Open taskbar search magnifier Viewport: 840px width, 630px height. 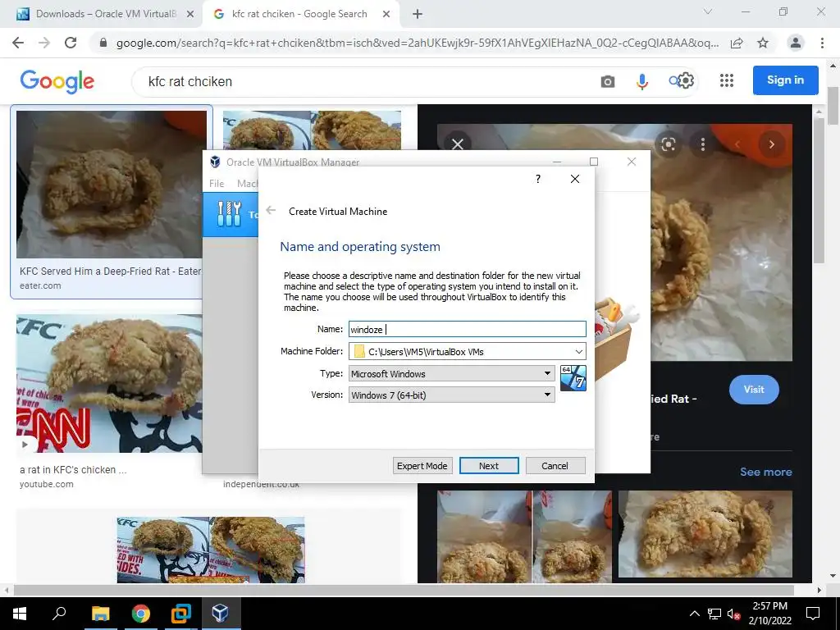pos(59,613)
